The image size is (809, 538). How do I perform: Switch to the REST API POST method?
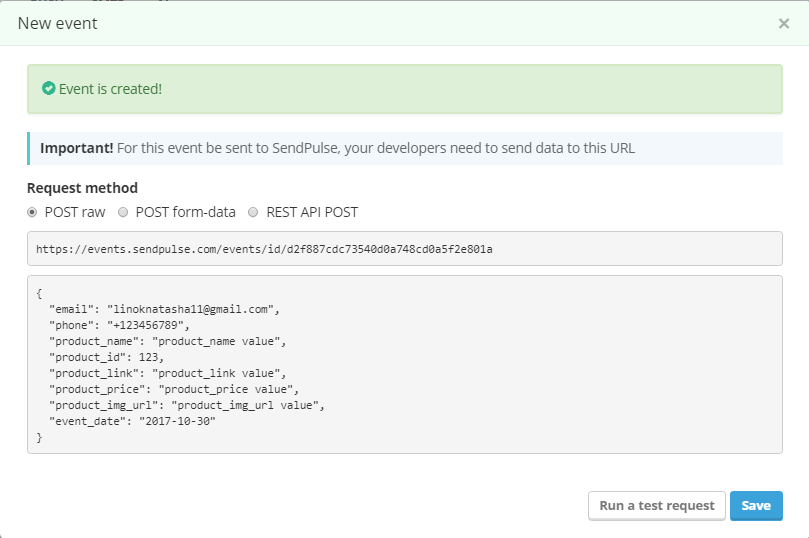coord(253,212)
